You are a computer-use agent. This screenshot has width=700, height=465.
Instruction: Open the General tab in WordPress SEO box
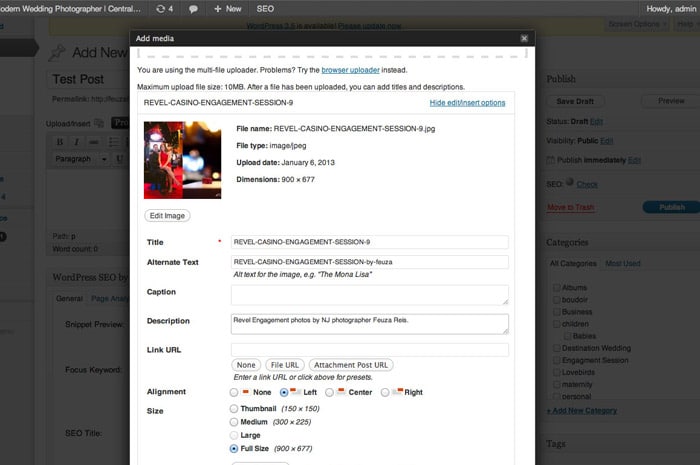coord(70,299)
